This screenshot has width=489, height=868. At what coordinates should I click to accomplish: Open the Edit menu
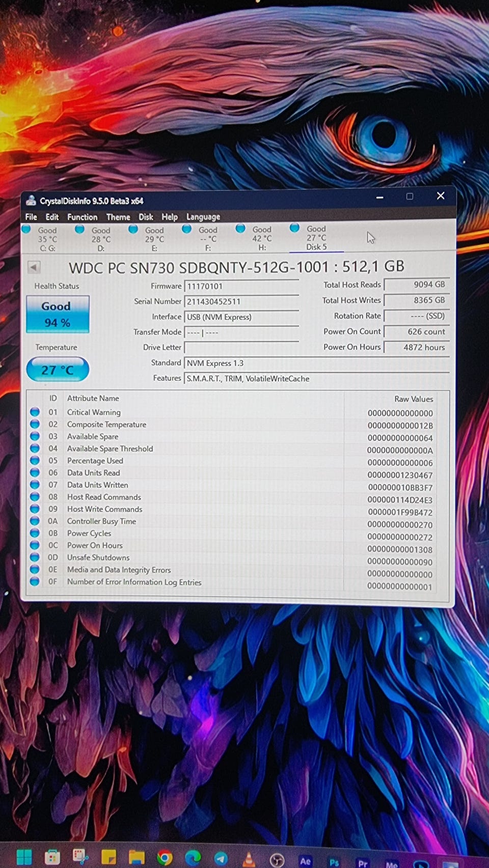click(52, 217)
